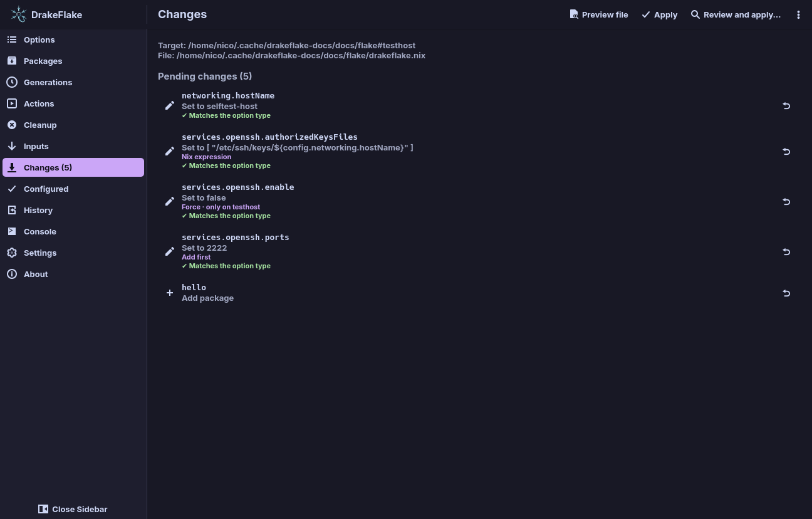Click Review and apply... button
Screen dimensions: 812x519
click(x=736, y=14)
